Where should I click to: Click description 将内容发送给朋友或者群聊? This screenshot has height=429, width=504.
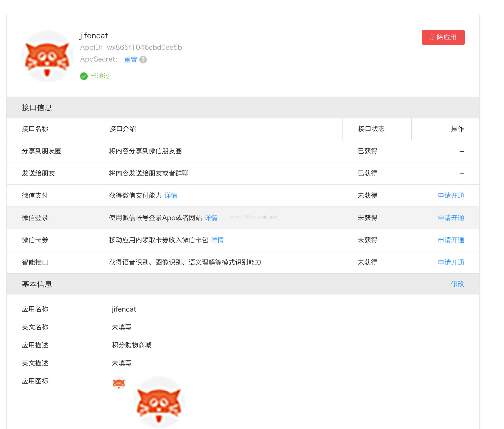point(149,173)
